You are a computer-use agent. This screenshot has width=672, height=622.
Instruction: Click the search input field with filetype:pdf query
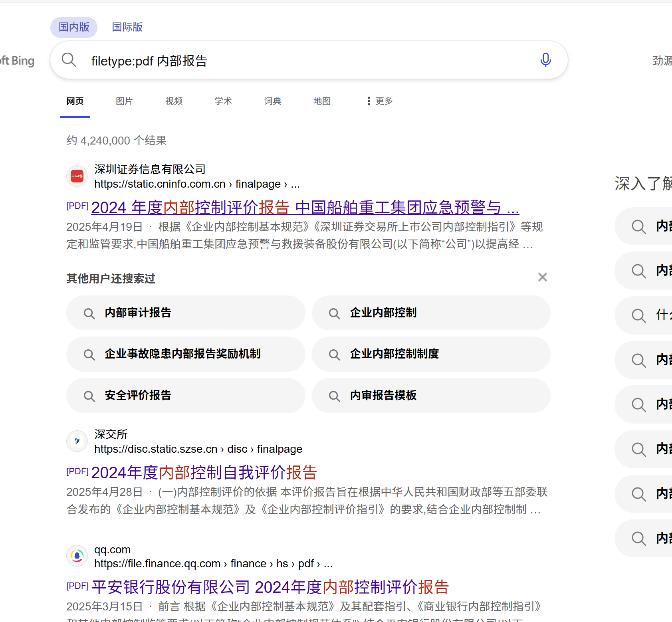[309, 60]
